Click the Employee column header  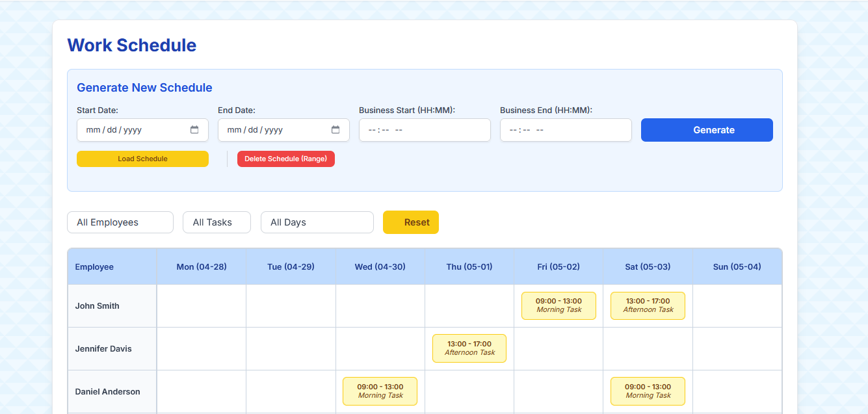(x=112, y=266)
